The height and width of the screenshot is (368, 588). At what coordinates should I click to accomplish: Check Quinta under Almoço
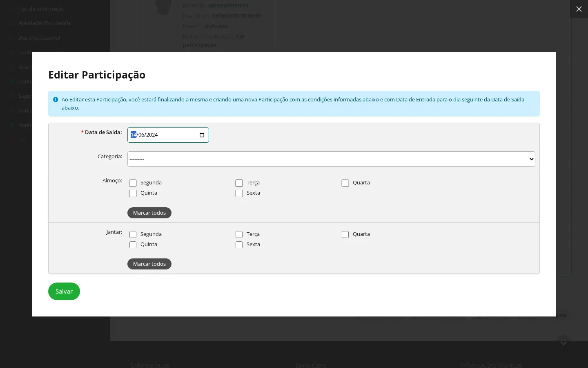click(x=133, y=193)
